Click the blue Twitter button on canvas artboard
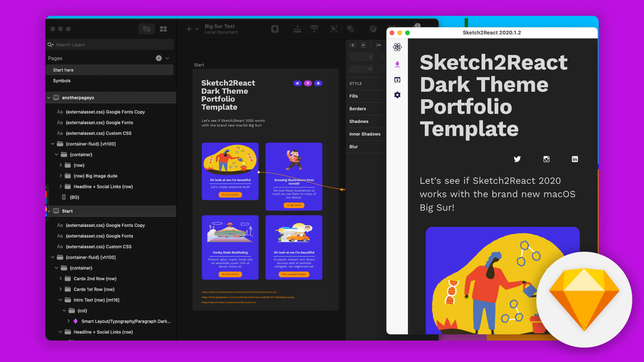 click(x=297, y=83)
